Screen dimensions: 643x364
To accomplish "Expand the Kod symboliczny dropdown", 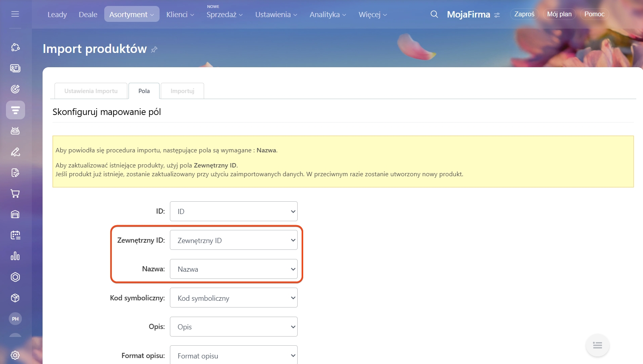I will [x=234, y=298].
